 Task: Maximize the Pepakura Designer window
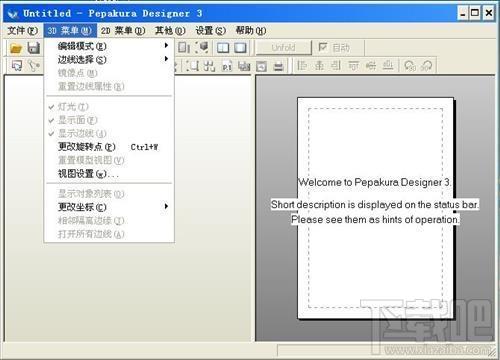[x=475, y=14]
